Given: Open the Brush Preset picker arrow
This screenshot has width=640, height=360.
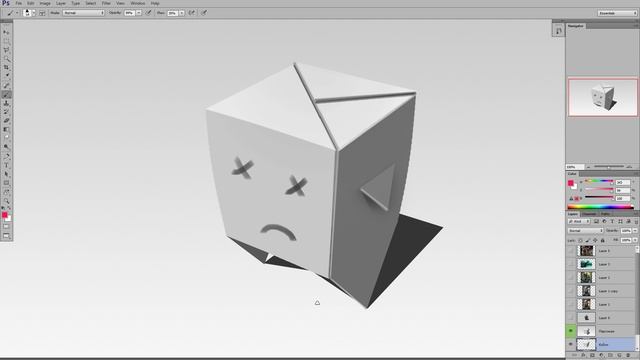Looking at the screenshot, I should pos(34,13).
